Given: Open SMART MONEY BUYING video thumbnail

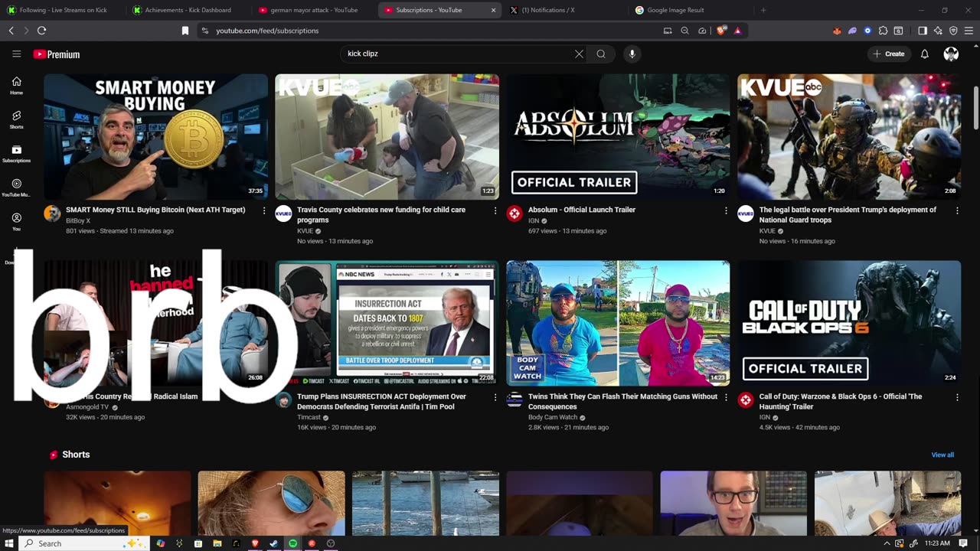Looking at the screenshot, I should point(155,137).
